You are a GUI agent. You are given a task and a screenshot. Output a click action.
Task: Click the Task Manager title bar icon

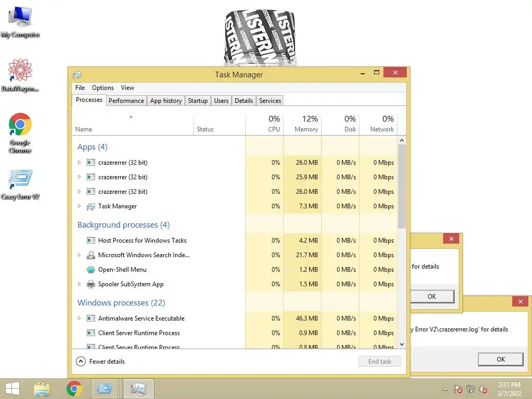coord(77,75)
